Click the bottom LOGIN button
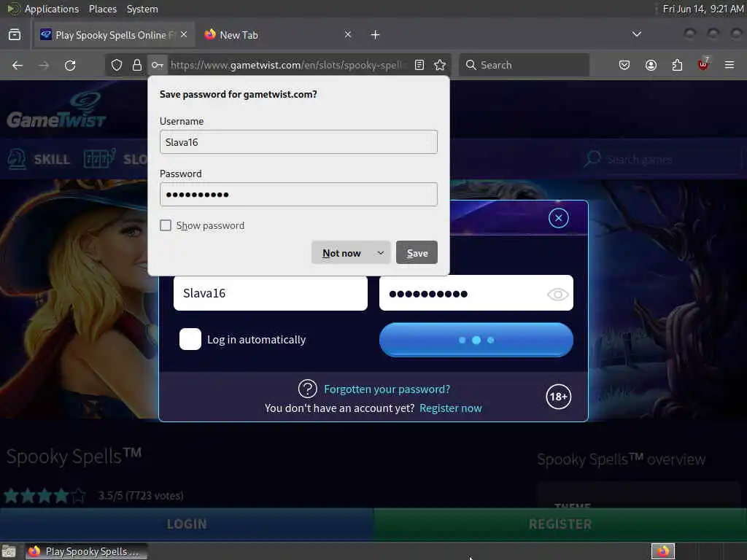This screenshot has height=560, width=747. [187, 524]
